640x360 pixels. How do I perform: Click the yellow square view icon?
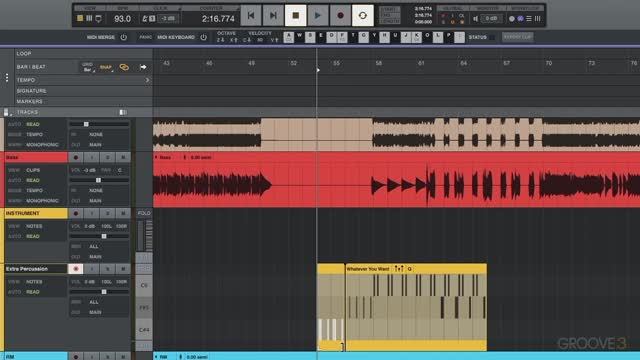[x=80, y=18]
